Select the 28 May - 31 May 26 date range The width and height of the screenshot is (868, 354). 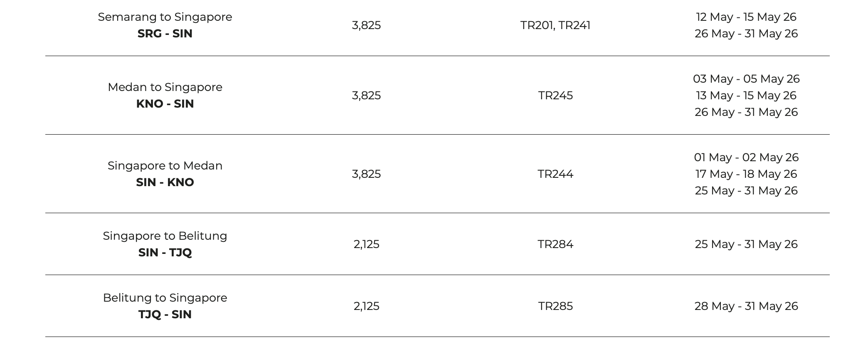[746, 306]
